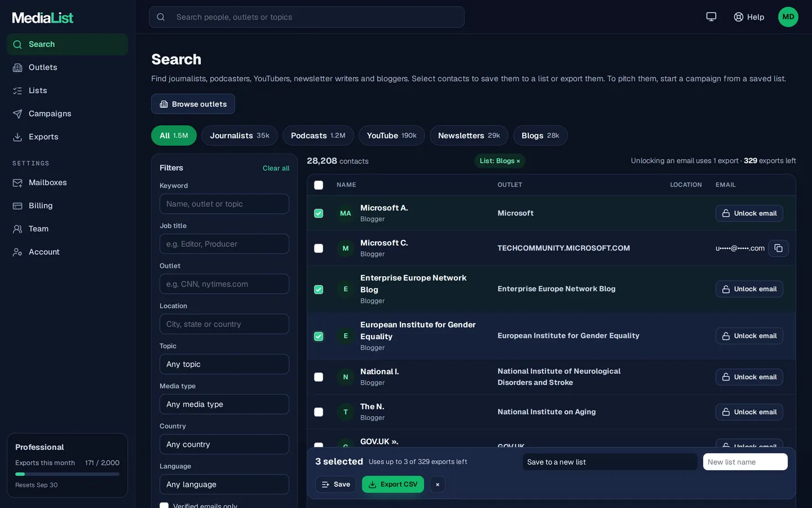812x508 pixels.
Task: Open Team settings
Action: pyautogui.click(x=67, y=229)
